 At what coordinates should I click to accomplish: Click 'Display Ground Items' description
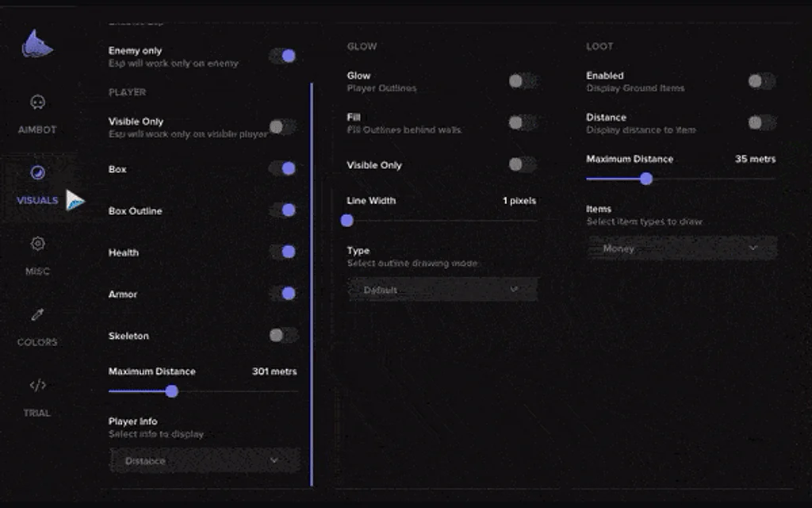(x=635, y=88)
